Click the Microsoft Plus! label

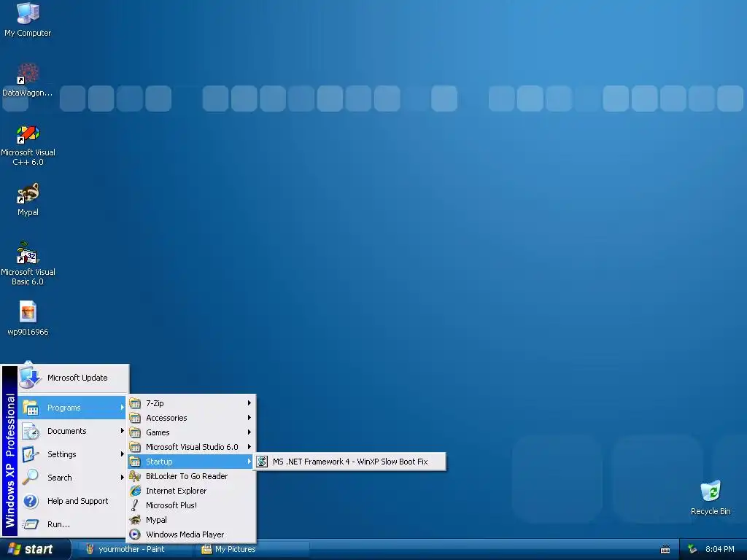tap(171, 505)
